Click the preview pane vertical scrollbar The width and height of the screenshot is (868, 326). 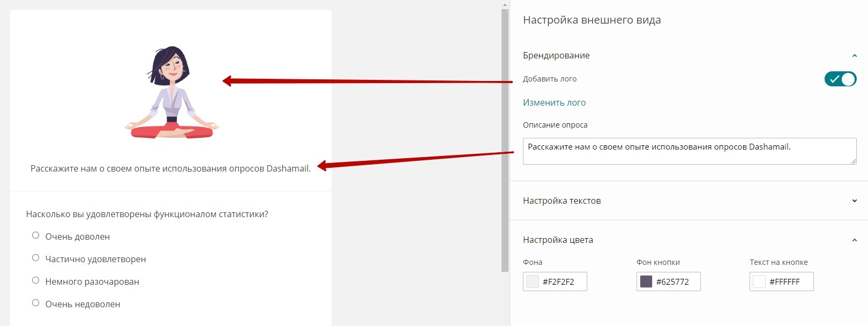[505, 139]
